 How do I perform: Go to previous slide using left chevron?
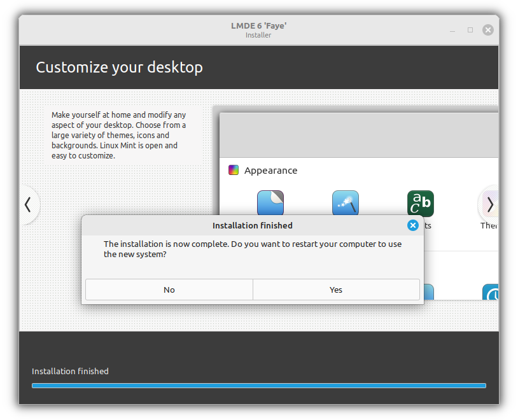click(28, 205)
